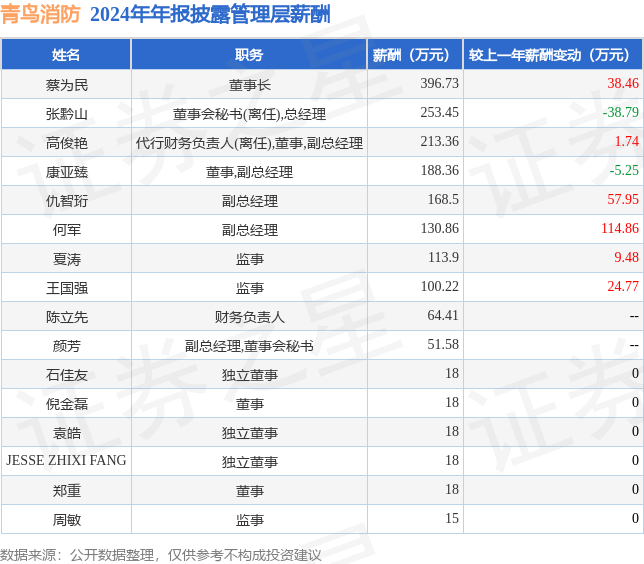Click the red change value 24.77
Screen dimensions: 644x564
click(623, 286)
